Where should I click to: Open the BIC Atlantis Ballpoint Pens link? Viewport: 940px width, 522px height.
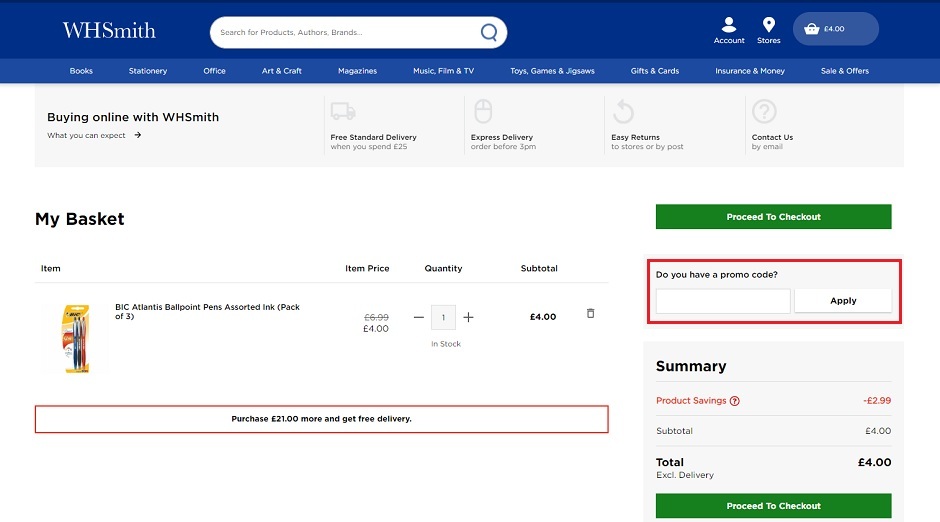tap(207, 312)
